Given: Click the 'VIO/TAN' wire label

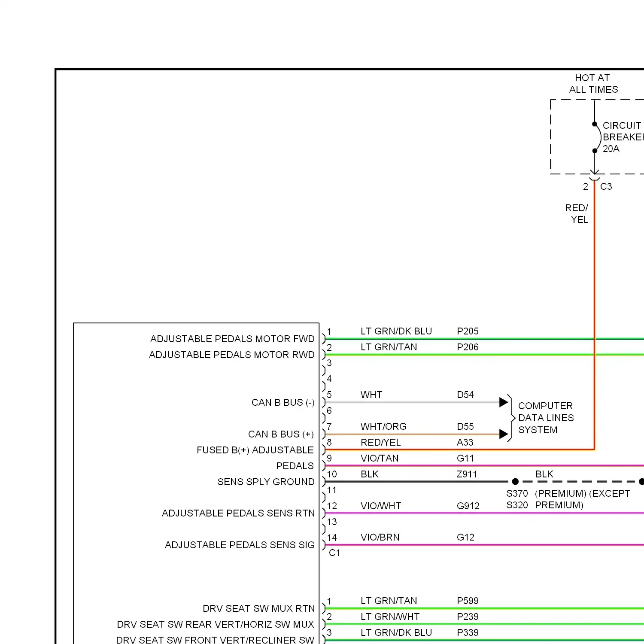Looking at the screenshot, I should [x=380, y=458].
